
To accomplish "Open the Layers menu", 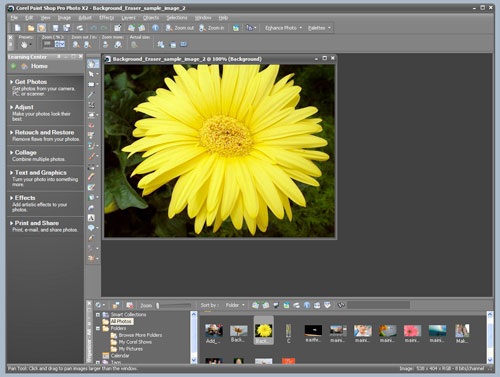I will coord(128,18).
